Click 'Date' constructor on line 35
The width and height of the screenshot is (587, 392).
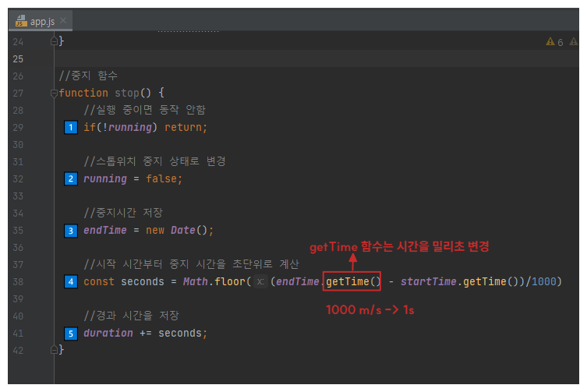(183, 230)
